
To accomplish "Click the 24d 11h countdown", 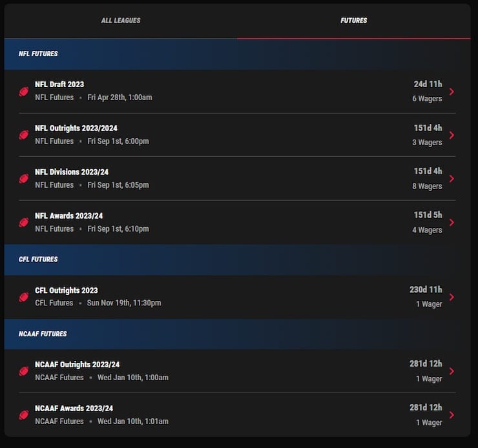I will 428,84.
